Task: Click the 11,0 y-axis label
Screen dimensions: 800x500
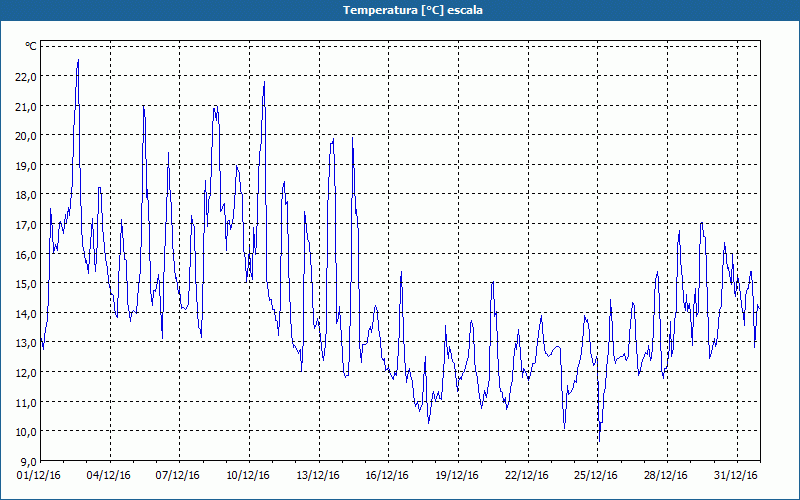Action: (x=27, y=402)
